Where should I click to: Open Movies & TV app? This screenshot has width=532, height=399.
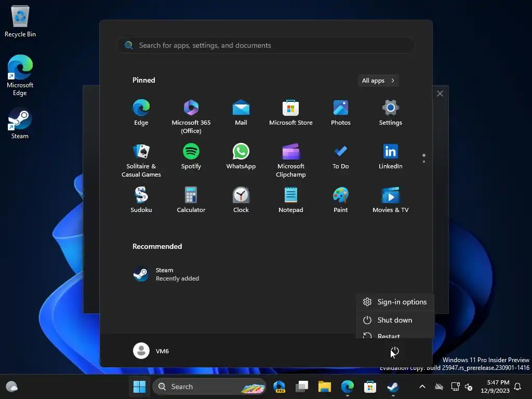pos(391,200)
